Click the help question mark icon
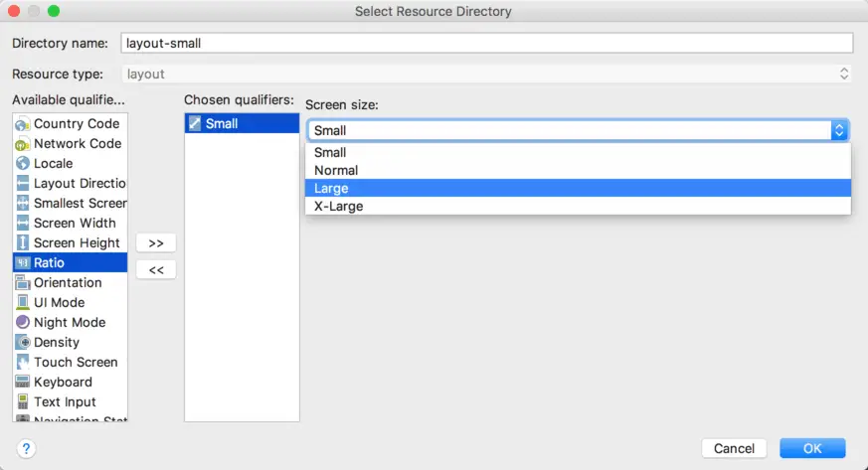 coord(26,448)
